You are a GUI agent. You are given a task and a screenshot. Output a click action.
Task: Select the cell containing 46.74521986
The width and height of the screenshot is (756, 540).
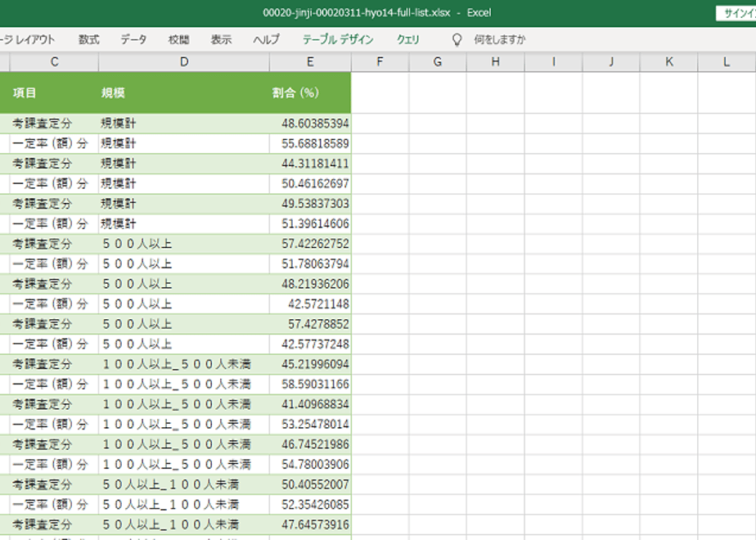310,444
